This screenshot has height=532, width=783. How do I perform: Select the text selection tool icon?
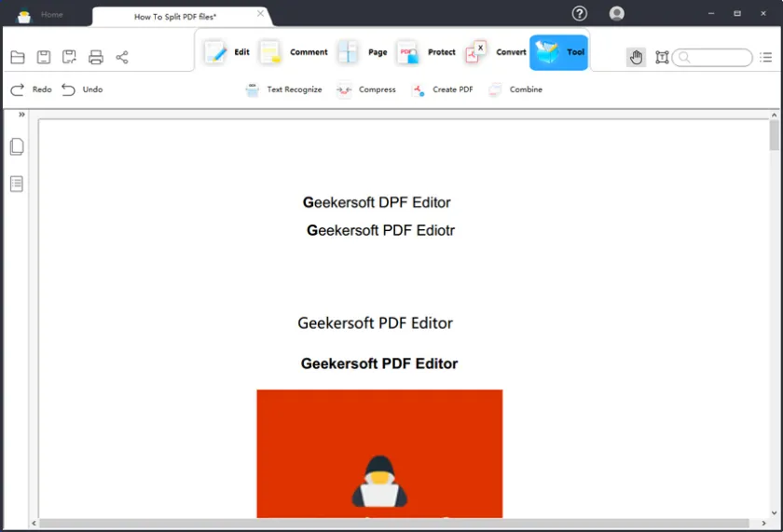click(662, 58)
